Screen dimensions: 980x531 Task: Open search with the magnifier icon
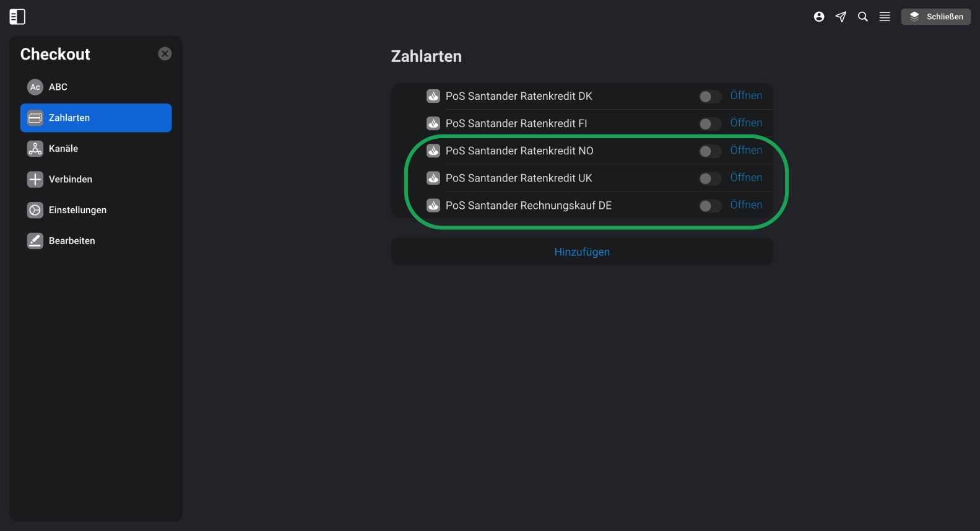[862, 17]
